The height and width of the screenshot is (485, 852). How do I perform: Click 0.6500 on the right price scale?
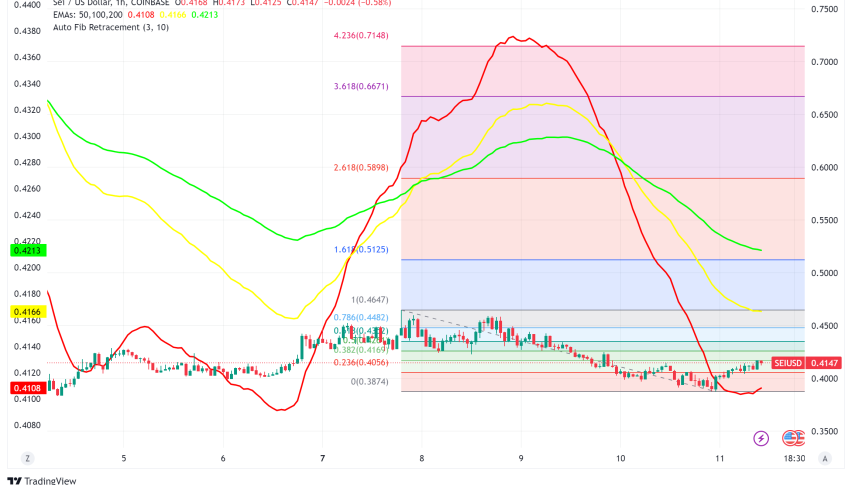point(824,115)
